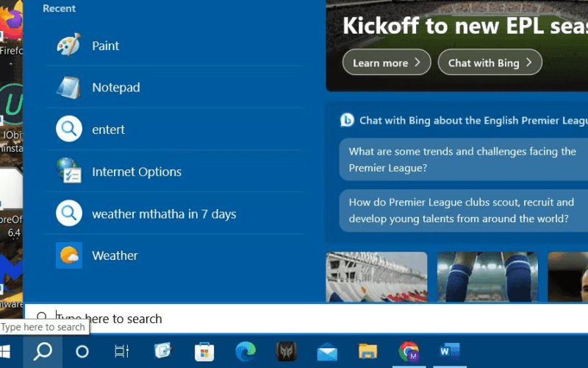Viewport: 588px width, 368px height.
Task: Open Notepad from the recent list
Action: tap(174, 87)
